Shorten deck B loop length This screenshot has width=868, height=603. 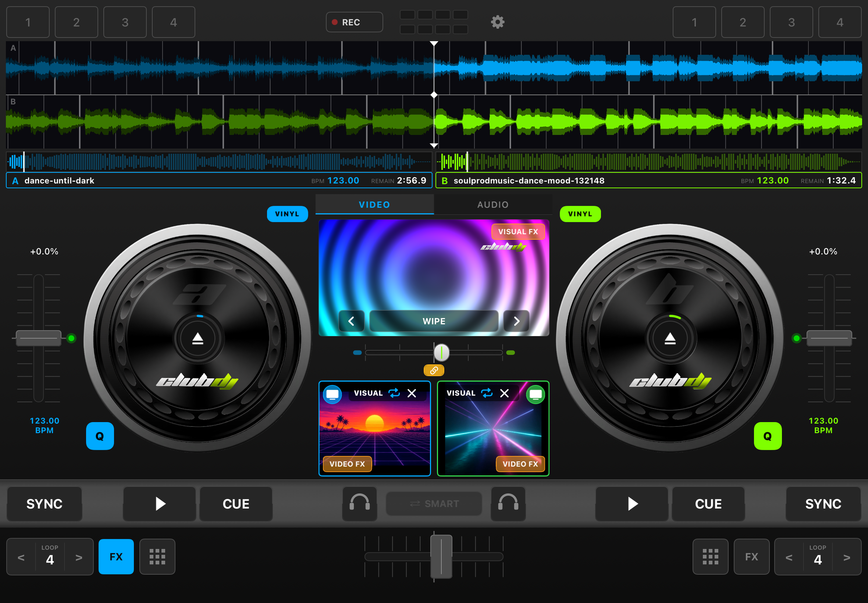[789, 557]
